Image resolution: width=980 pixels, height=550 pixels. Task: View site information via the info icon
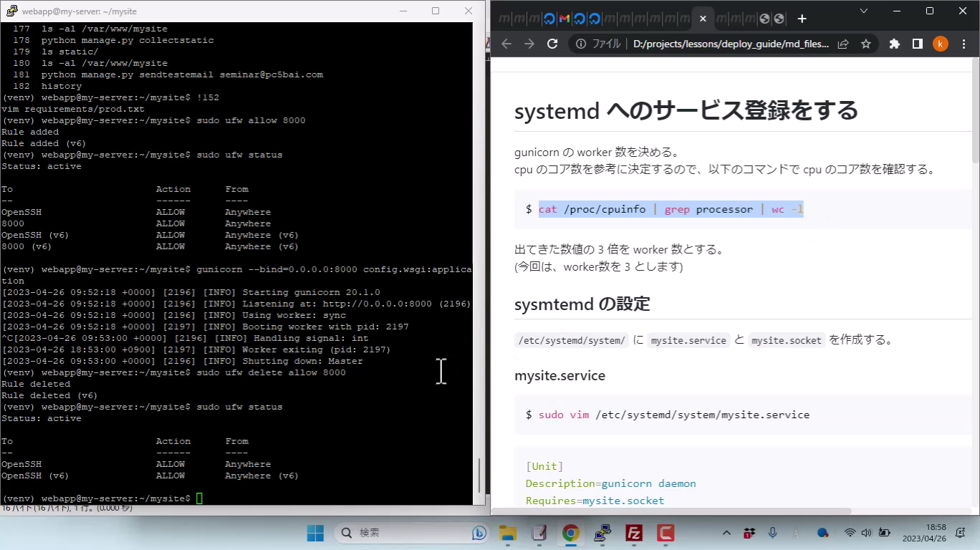pos(582,44)
